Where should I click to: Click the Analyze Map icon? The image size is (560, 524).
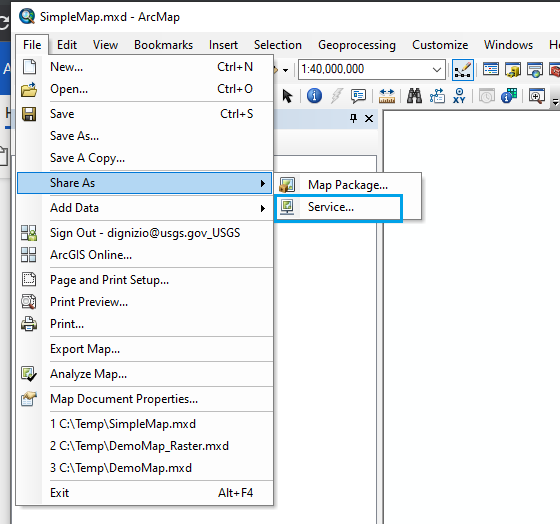[x=29, y=374]
